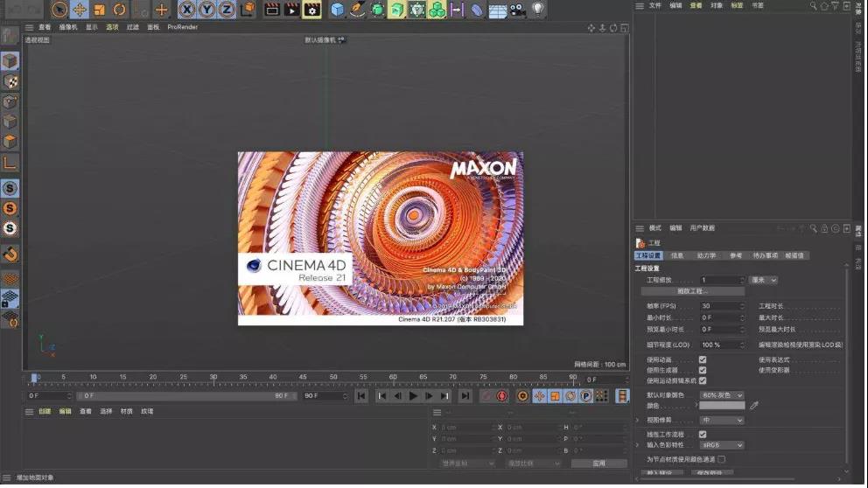868x488 pixels.
Task: Expand the 输入色彩特性 disclosure arrow
Action: (x=638, y=445)
